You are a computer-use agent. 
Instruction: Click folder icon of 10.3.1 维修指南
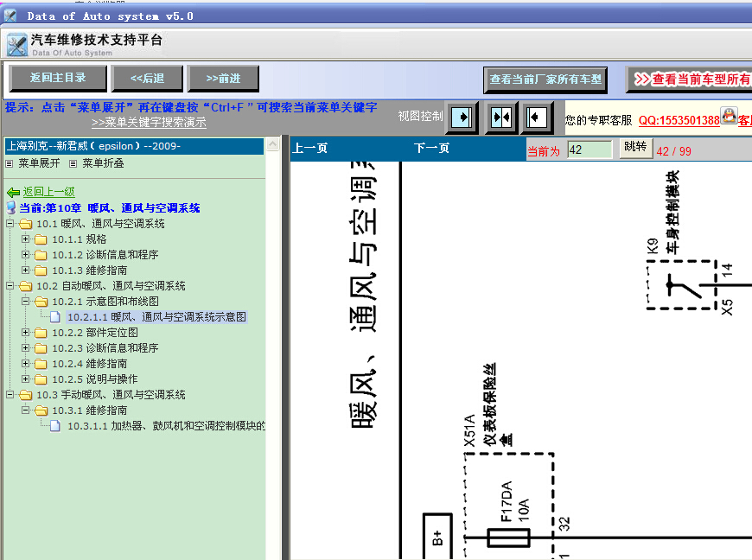point(41,410)
